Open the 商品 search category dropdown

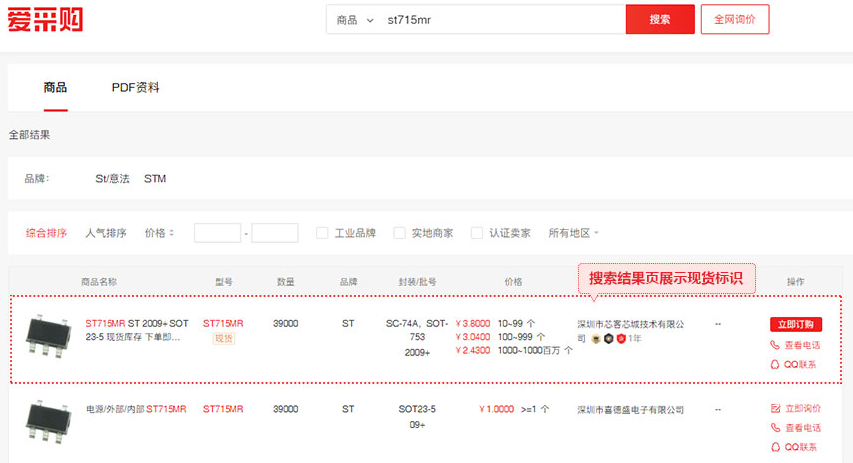coord(355,20)
